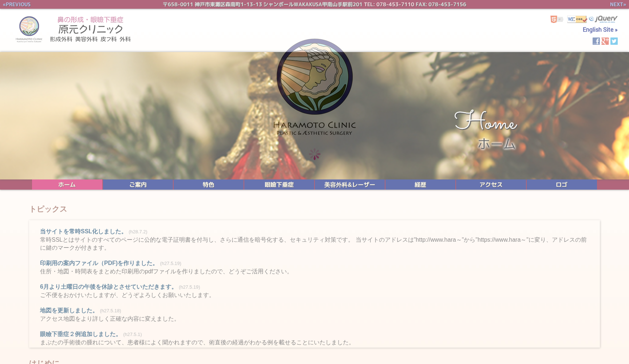The width and height of the screenshot is (629, 364).
Task: Click the Google Plus icon
Action: pyautogui.click(x=605, y=41)
